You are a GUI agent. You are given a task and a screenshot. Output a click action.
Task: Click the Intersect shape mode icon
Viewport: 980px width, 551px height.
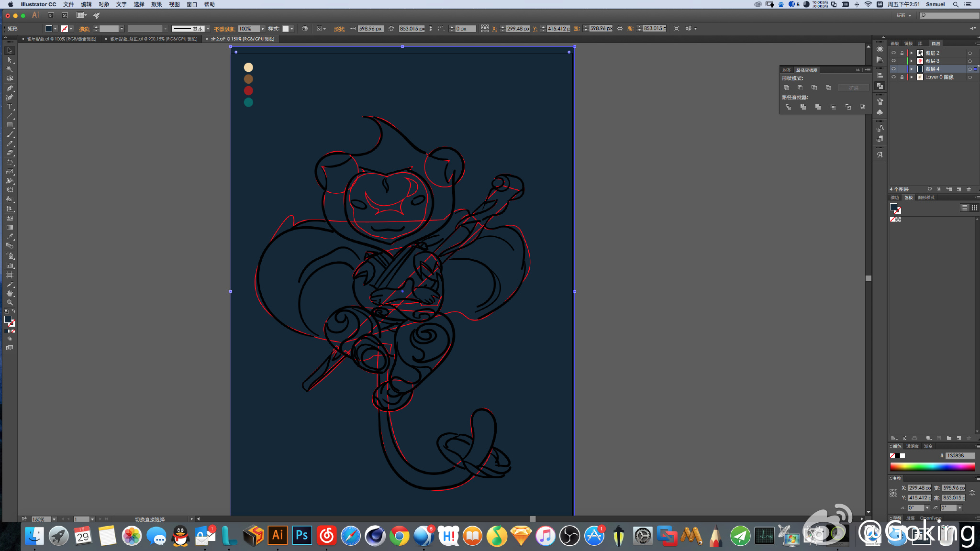(814, 88)
